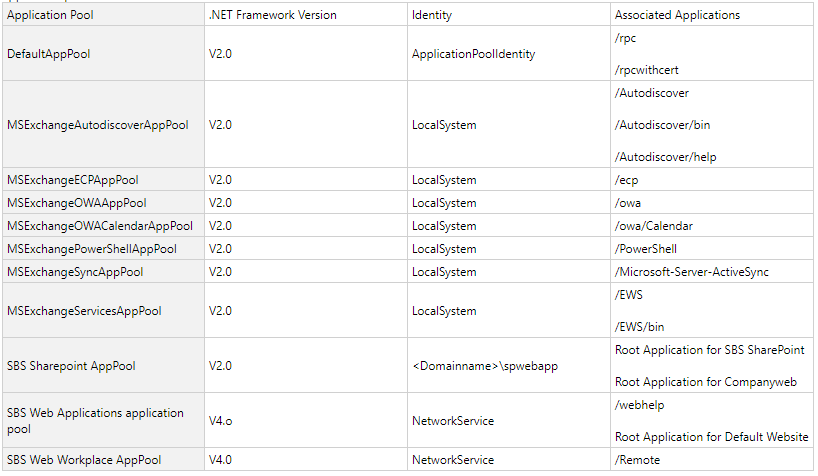Click Root Application for Default Website

[712, 437]
